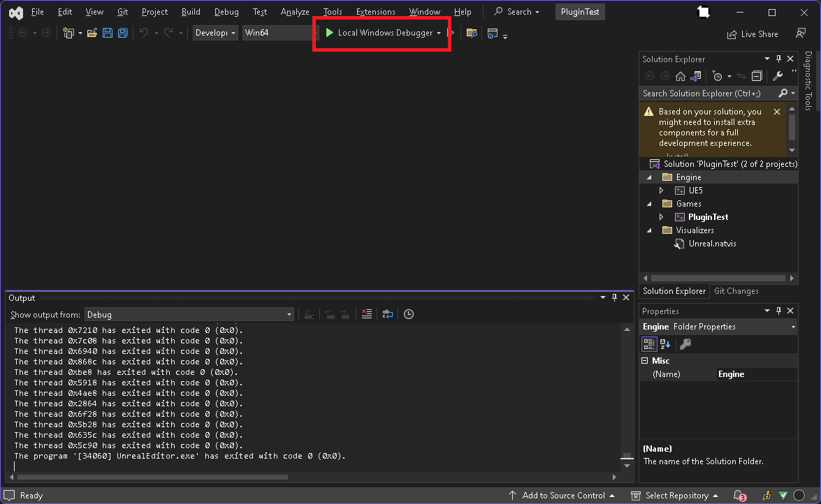821x504 pixels.
Task: Open the New Project toolbar icon
Action: point(68,33)
